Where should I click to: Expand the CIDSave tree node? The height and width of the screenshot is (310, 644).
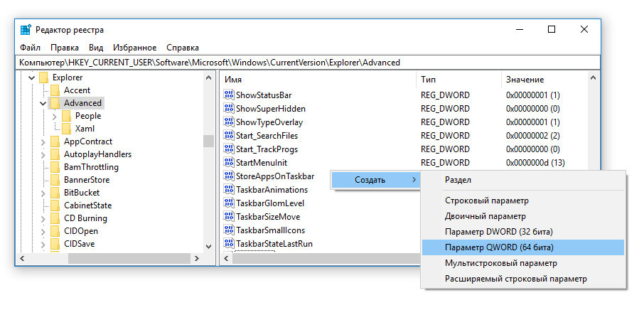(43, 245)
